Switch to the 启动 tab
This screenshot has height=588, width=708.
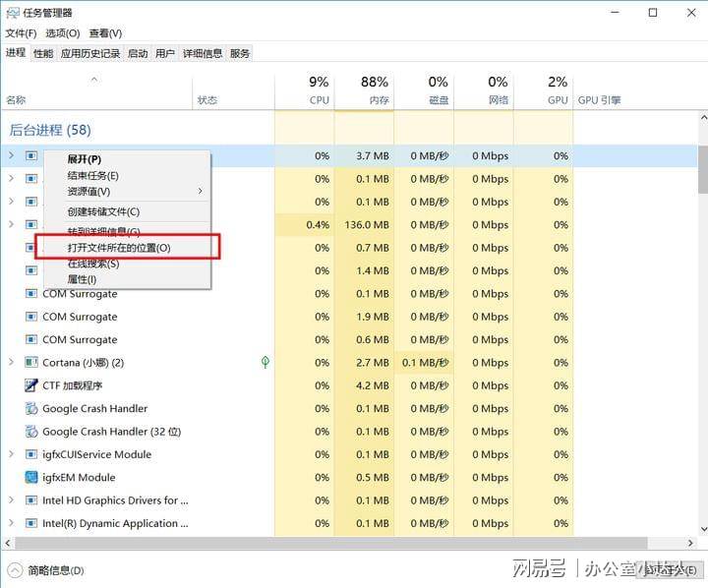coord(138,54)
